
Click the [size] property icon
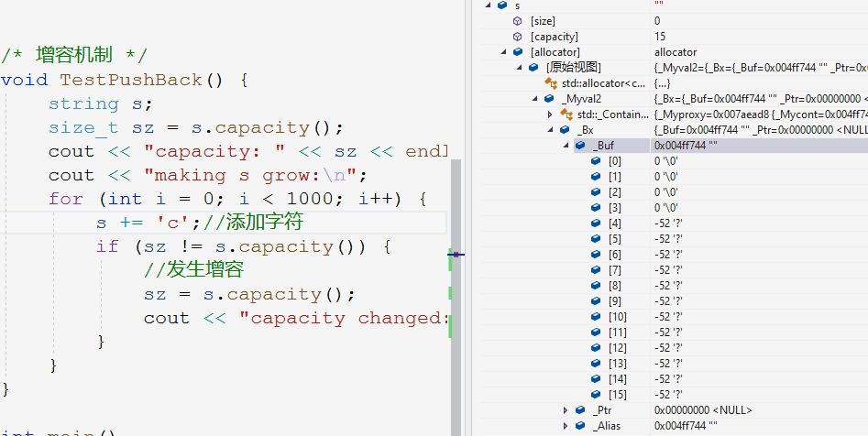517,21
